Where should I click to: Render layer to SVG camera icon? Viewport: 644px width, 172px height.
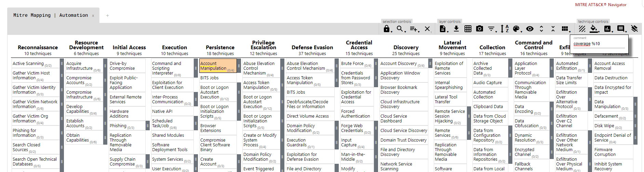tap(480, 29)
